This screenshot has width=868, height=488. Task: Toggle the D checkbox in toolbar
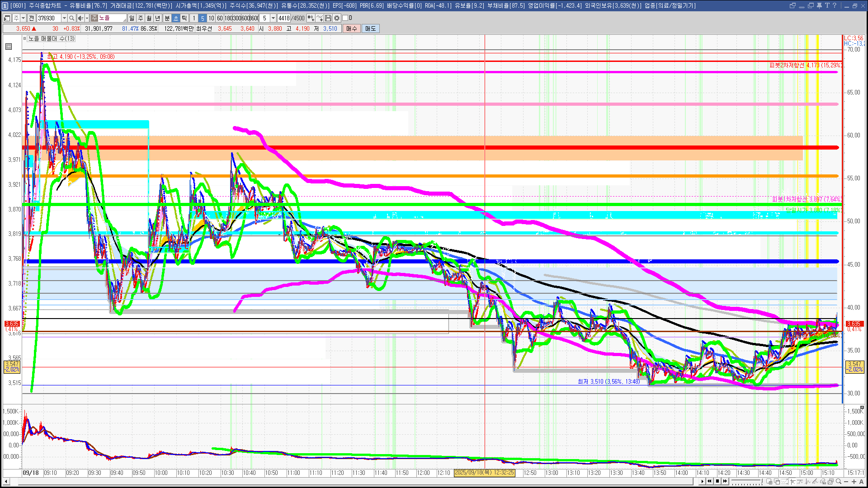345,18
